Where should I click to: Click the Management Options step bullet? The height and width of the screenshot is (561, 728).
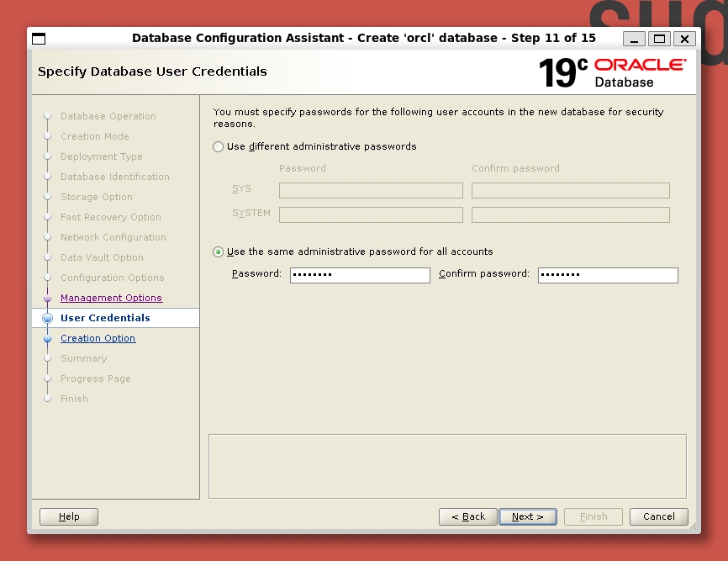click(48, 299)
